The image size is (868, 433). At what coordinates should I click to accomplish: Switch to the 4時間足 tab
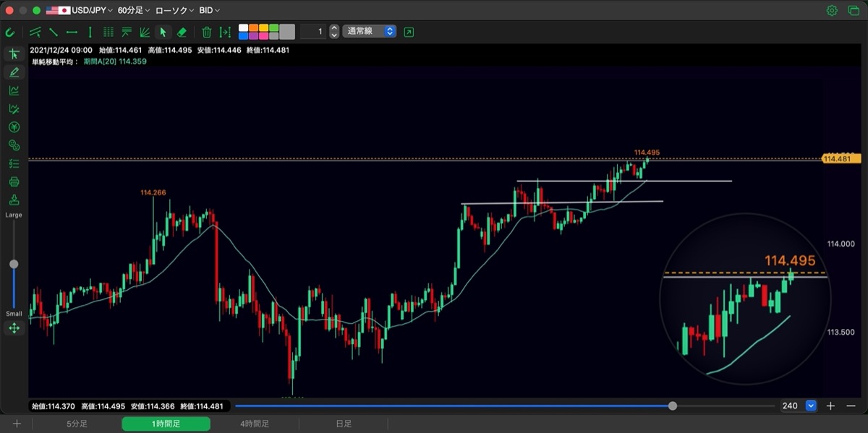pos(254,424)
